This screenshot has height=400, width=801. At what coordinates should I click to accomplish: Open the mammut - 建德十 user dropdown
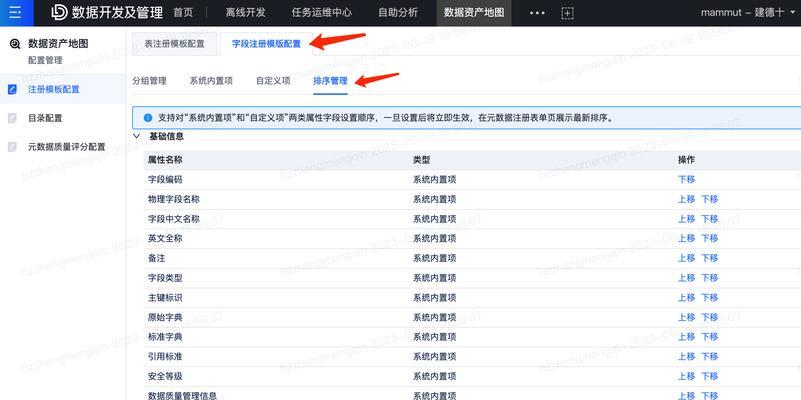click(747, 13)
